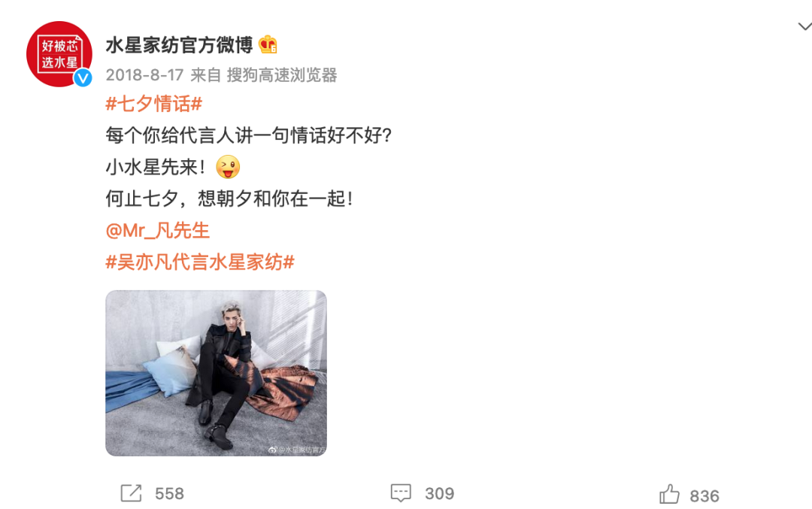Expand post options chevron at top right
This screenshot has height=509, width=812.
click(x=804, y=26)
